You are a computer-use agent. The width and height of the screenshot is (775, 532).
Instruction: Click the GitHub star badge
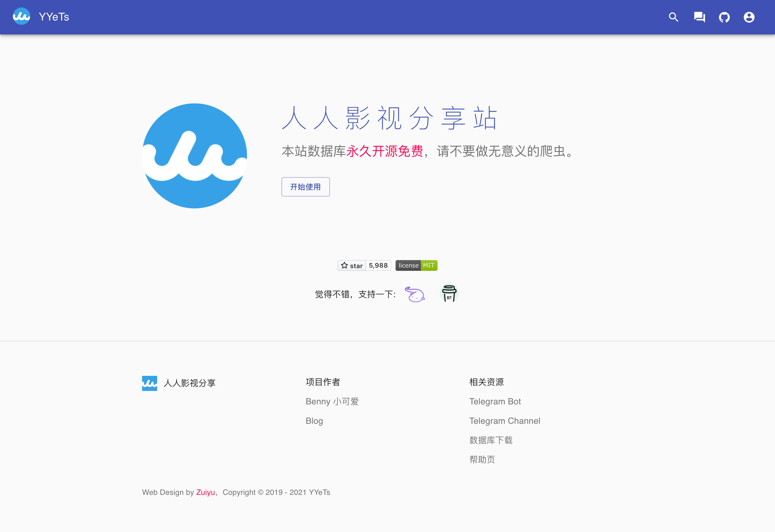[x=352, y=265]
